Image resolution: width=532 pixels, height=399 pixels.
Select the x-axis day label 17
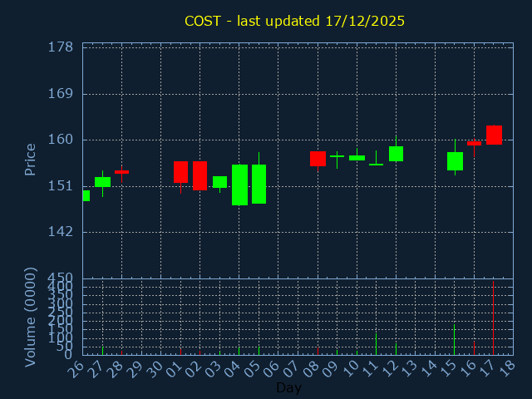coord(487,369)
